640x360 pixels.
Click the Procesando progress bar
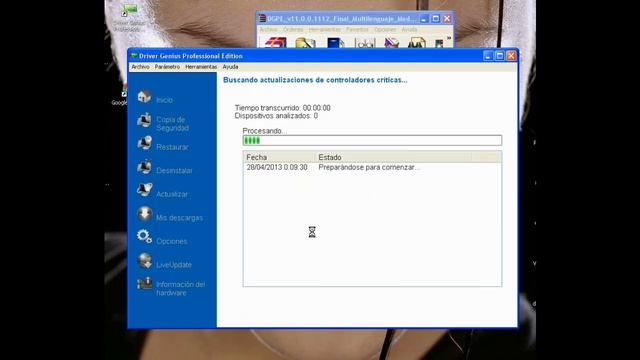coord(372,140)
